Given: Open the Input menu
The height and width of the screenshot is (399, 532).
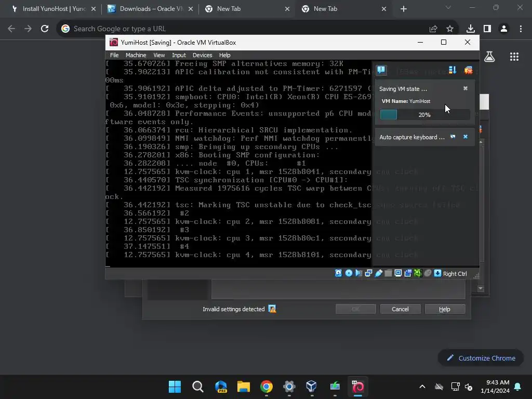Looking at the screenshot, I should point(179,55).
